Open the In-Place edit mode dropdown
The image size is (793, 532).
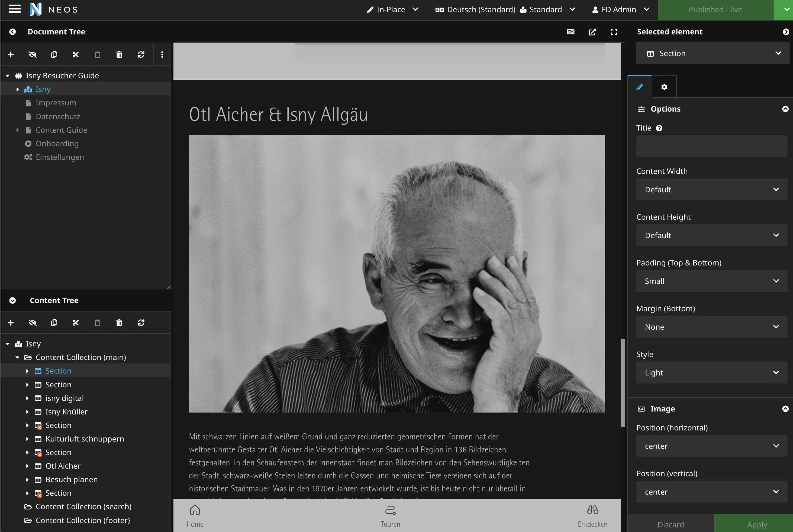[x=393, y=9]
